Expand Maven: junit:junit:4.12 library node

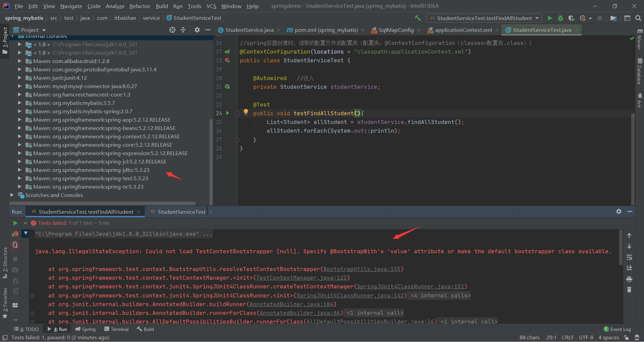click(19, 78)
